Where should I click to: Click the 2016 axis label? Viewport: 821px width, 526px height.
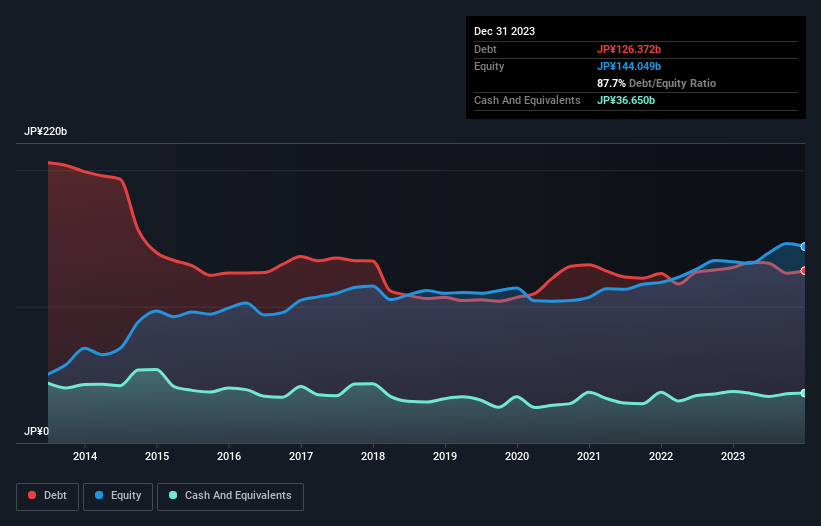click(229, 456)
